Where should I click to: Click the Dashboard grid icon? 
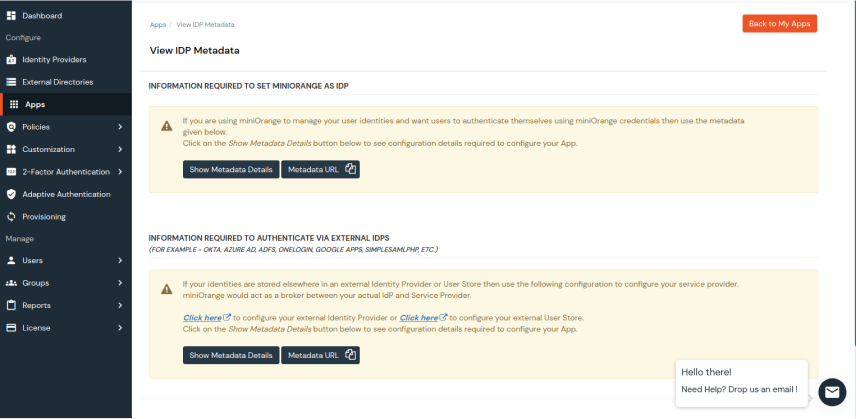click(x=11, y=16)
